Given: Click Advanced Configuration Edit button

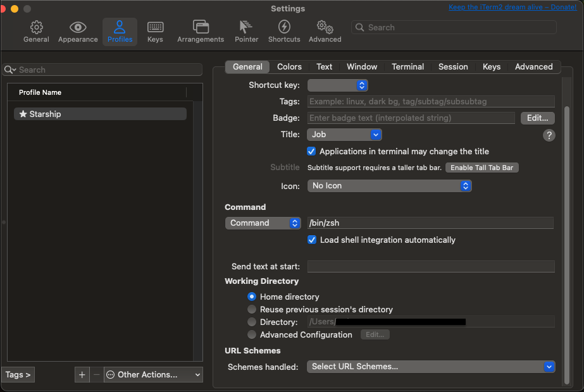Looking at the screenshot, I should (375, 334).
